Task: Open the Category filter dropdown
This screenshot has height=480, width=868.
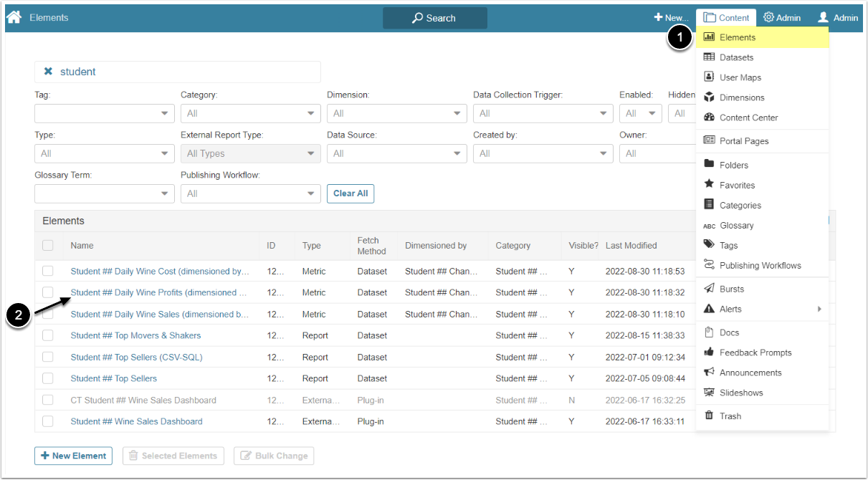Action: (250, 113)
